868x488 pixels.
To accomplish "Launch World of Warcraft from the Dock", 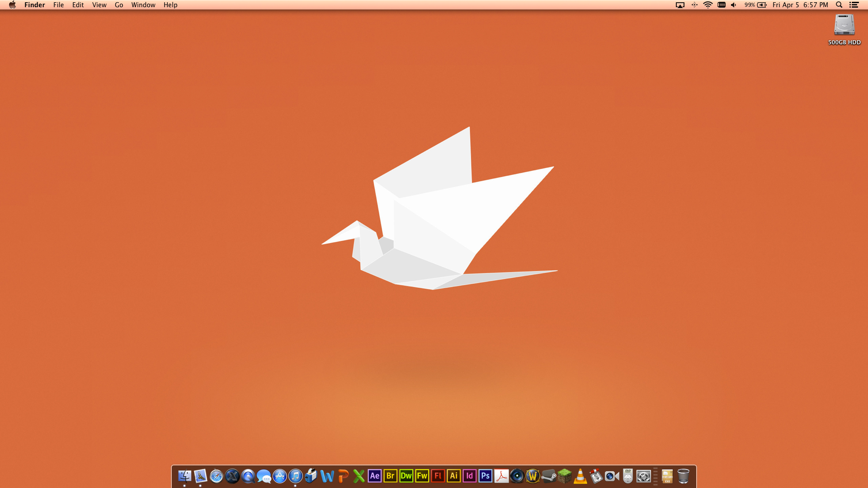I will point(533,476).
